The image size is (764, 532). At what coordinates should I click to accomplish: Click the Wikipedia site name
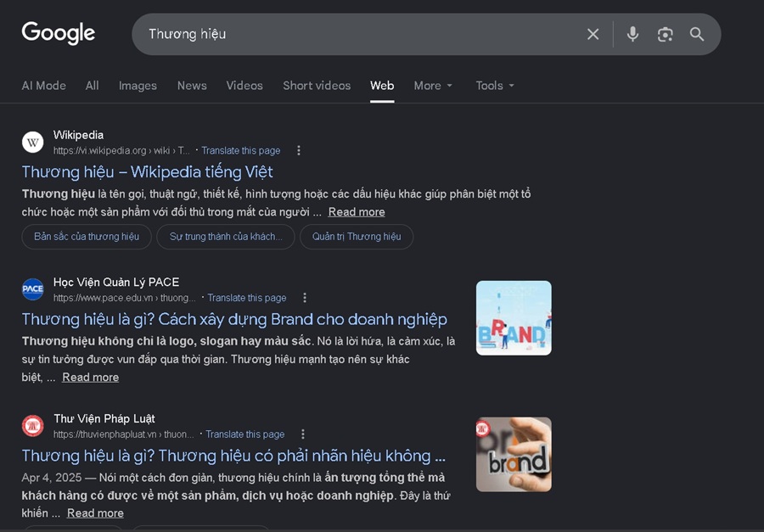tap(78, 135)
